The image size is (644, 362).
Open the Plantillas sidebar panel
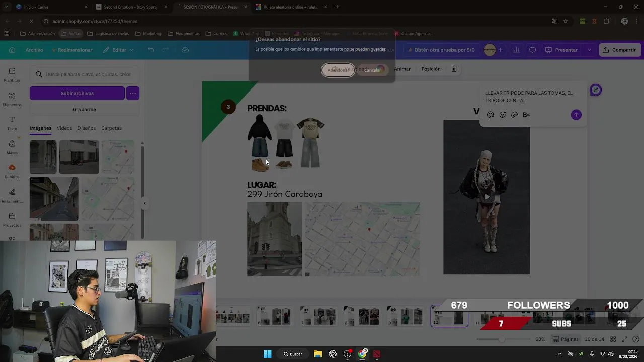point(12,75)
